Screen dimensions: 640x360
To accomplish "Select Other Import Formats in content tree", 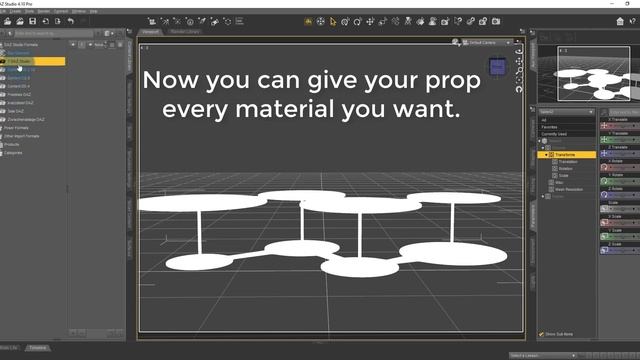I will coord(21,136).
